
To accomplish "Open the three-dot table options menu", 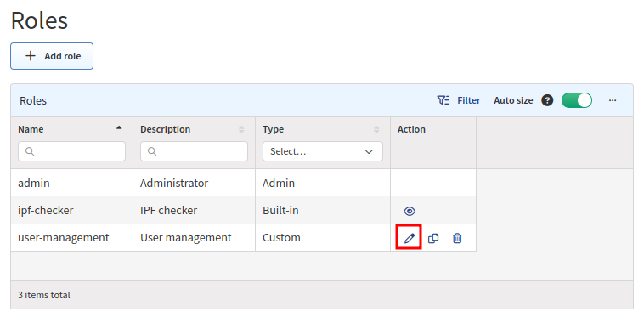I will (x=613, y=100).
